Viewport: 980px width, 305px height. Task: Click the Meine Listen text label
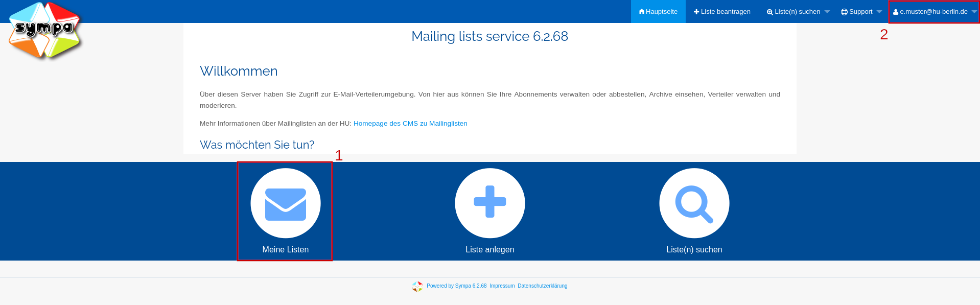tap(285, 250)
